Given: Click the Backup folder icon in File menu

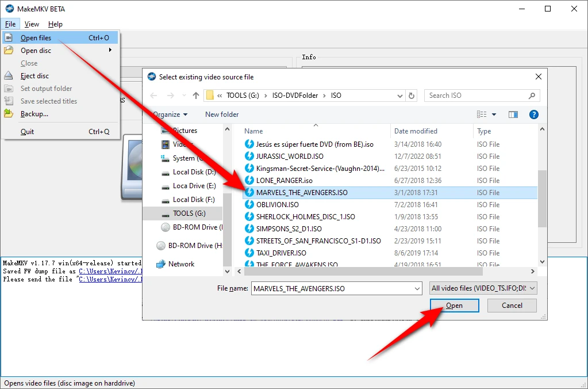Looking at the screenshot, I should tap(9, 114).
